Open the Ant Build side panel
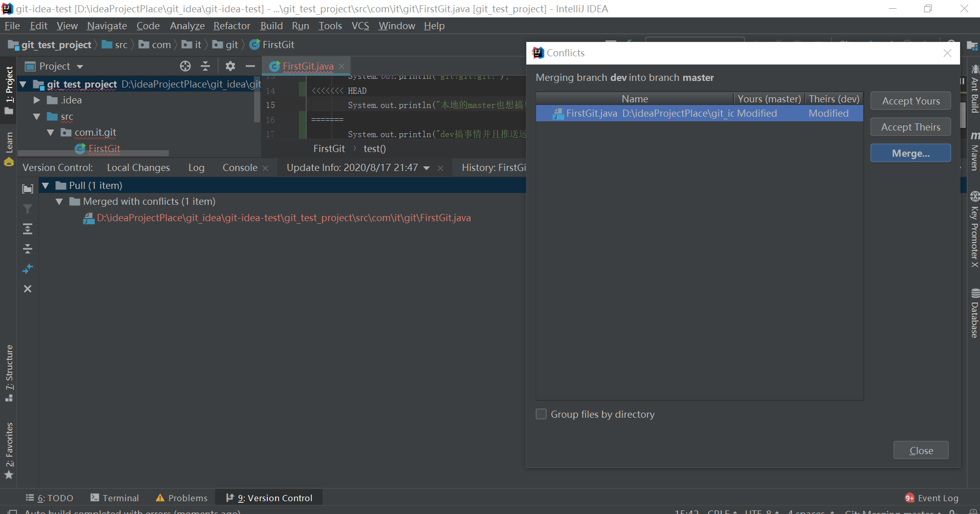The height and width of the screenshot is (514, 980). coord(974,89)
